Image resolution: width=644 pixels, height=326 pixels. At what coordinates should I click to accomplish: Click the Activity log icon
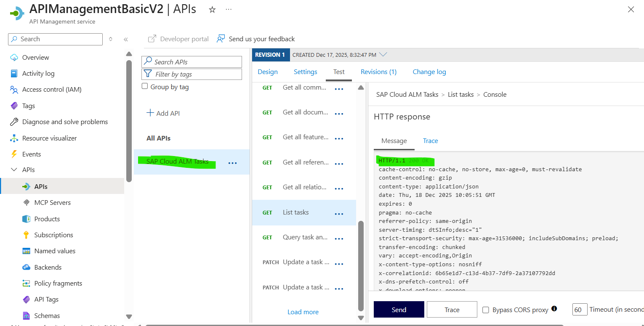14,74
